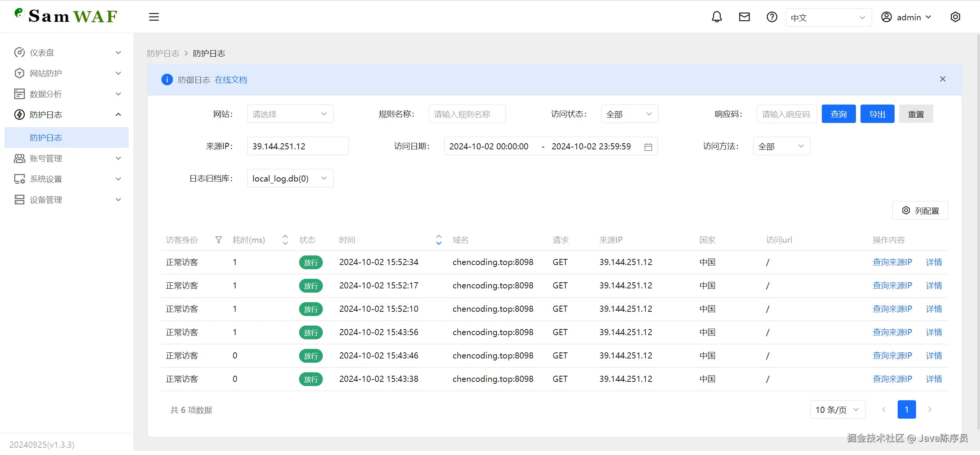Click the 查询 search button
The height and width of the screenshot is (455, 980).
pyautogui.click(x=838, y=114)
